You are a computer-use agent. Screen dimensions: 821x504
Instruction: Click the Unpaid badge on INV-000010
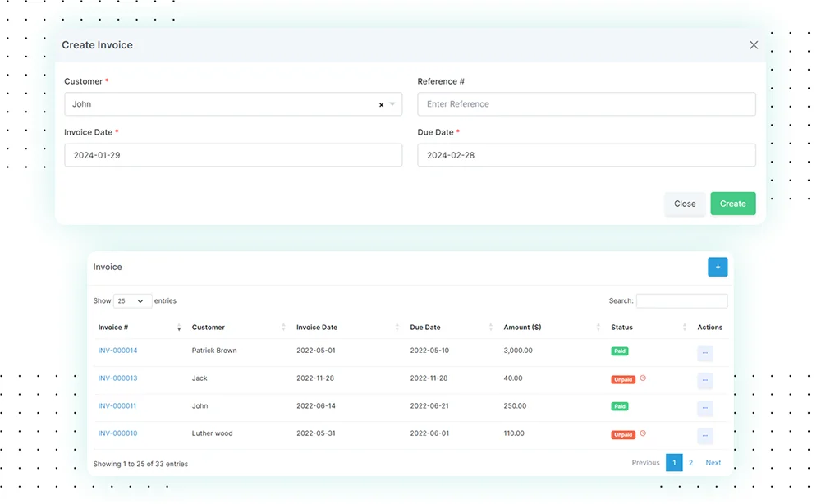click(625, 433)
